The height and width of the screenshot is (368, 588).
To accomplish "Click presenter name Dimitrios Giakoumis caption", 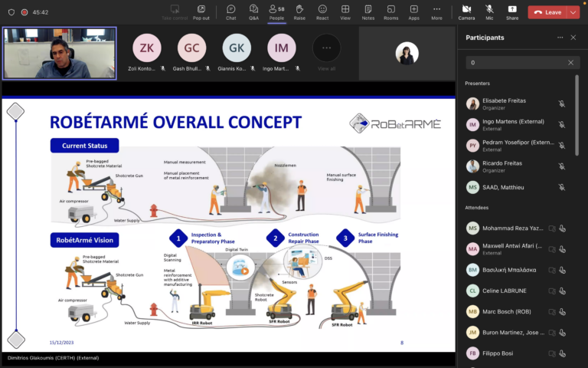I will 54,358.
